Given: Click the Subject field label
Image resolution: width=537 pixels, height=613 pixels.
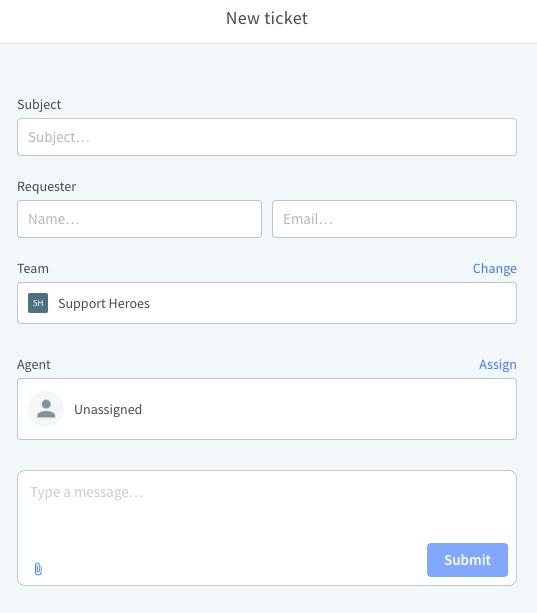Looking at the screenshot, I should pos(39,104).
